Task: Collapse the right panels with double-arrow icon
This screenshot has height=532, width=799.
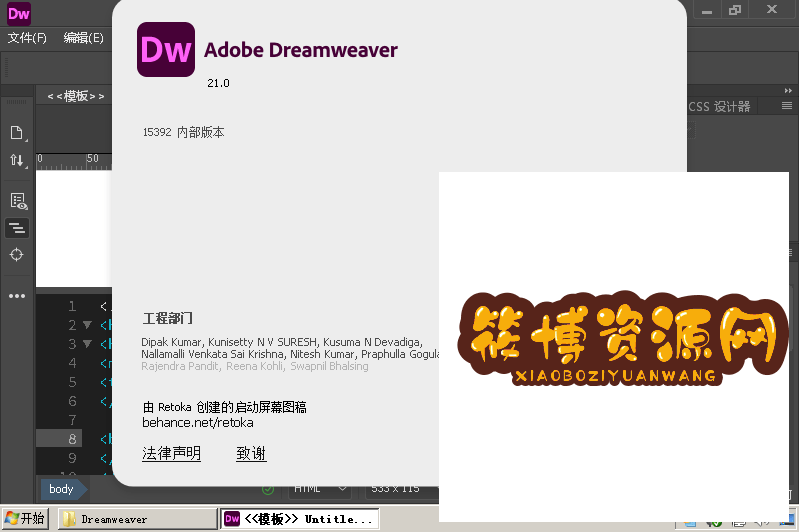Action: click(x=788, y=91)
